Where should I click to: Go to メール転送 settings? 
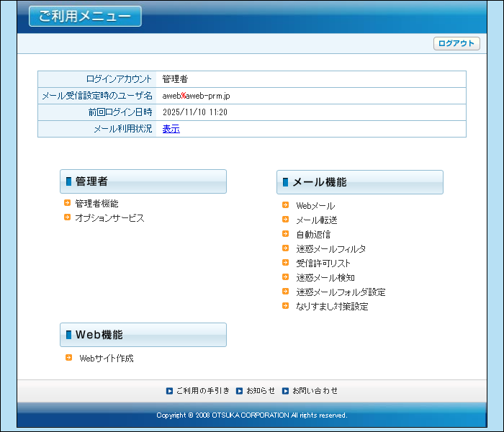316,220
